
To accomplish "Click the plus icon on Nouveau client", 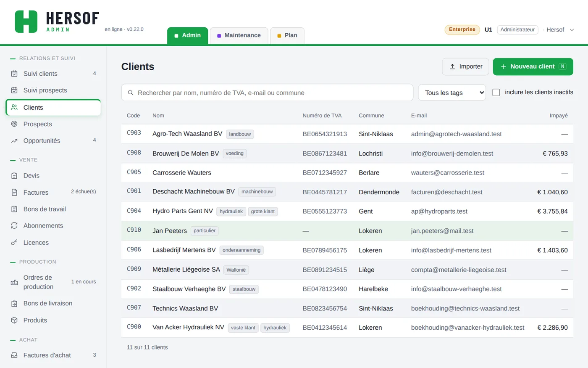I will coord(503,66).
